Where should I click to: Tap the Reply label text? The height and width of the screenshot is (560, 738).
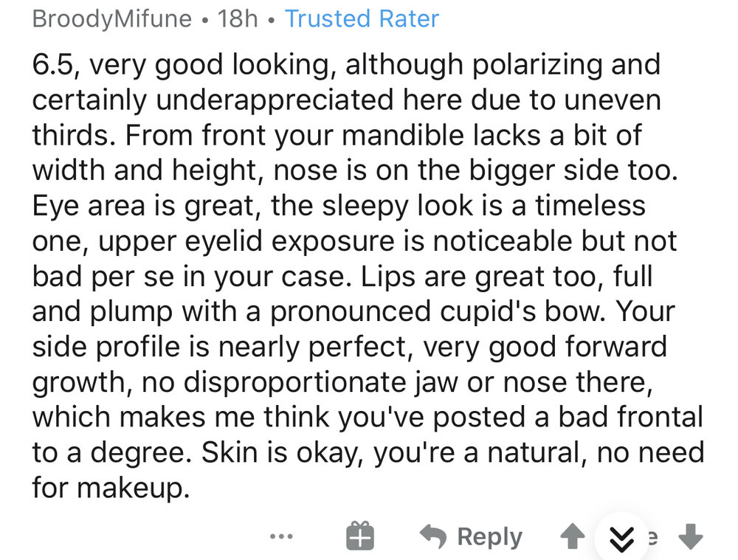(x=489, y=537)
